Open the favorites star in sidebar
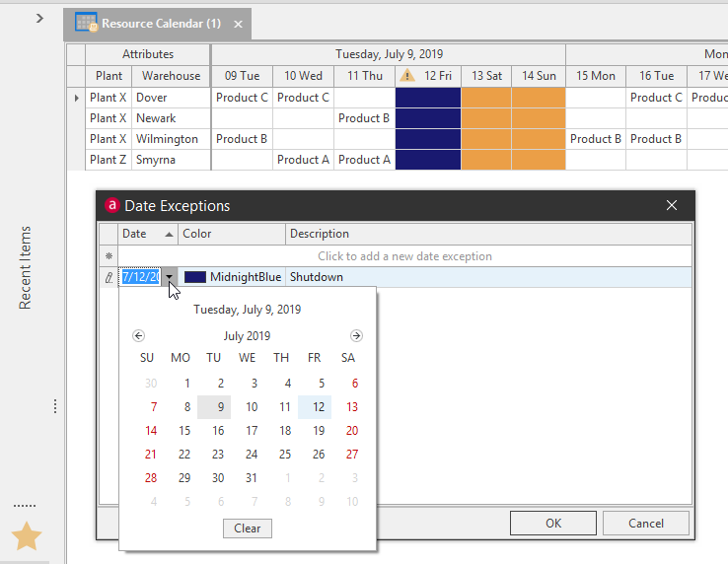This screenshot has height=564, width=728. 27,535
